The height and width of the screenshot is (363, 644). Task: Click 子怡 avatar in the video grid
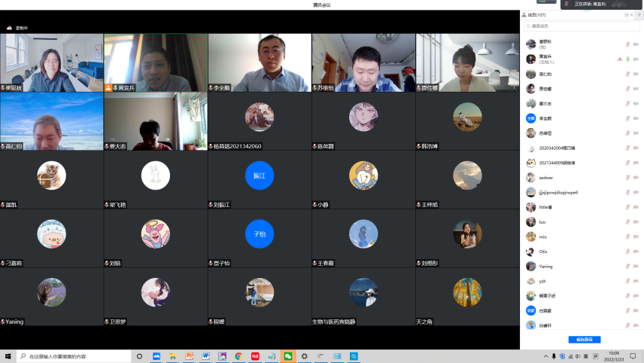pos(260,234)
